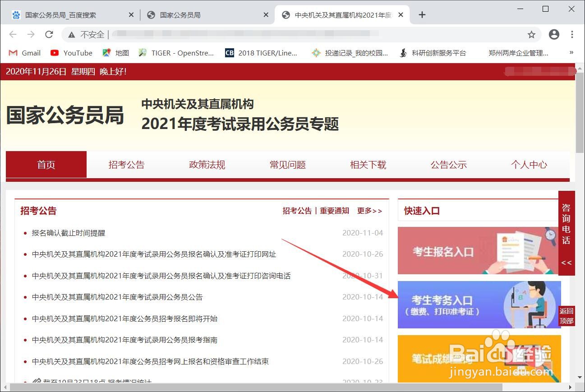Click the browser forward arrow

pyautogui.click(x=31, y=34)
